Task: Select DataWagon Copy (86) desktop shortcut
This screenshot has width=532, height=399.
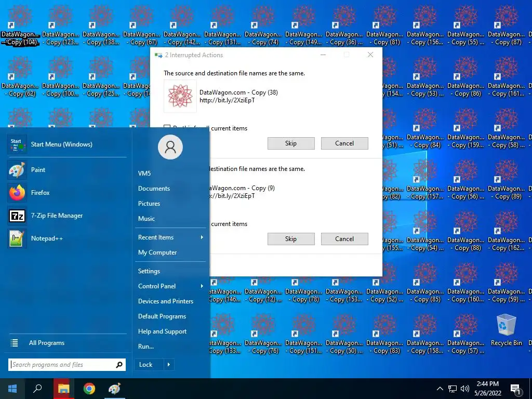Action: tap(466, 76)
